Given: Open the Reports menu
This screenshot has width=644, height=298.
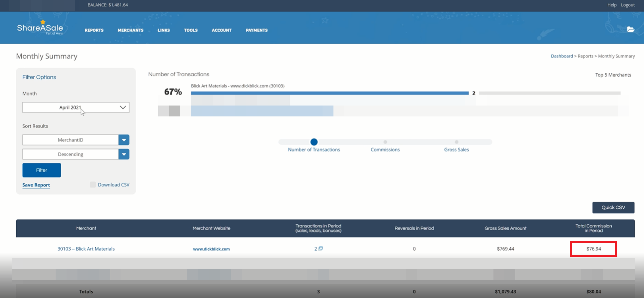Looking at the screenshot, I should (94, 30).
